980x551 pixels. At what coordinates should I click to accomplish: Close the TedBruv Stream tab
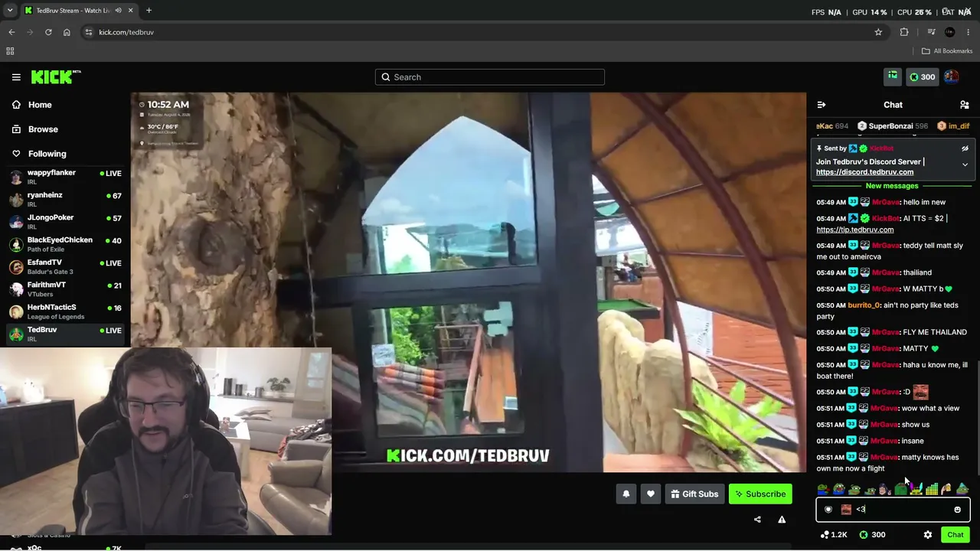[x=130, y=11]
